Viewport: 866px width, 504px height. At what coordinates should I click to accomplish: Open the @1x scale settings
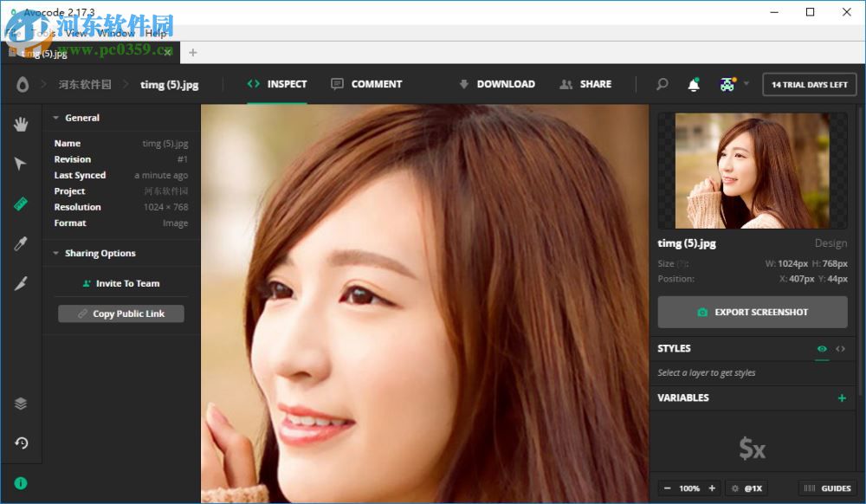746,488
